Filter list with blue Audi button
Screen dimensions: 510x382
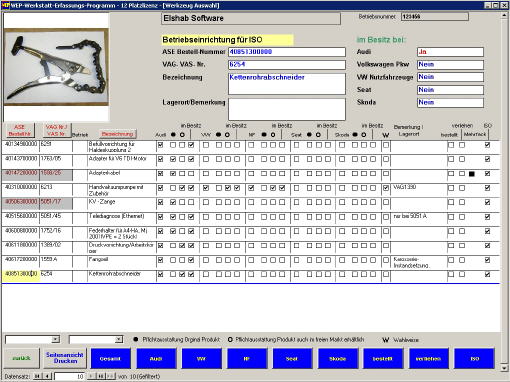156,359
